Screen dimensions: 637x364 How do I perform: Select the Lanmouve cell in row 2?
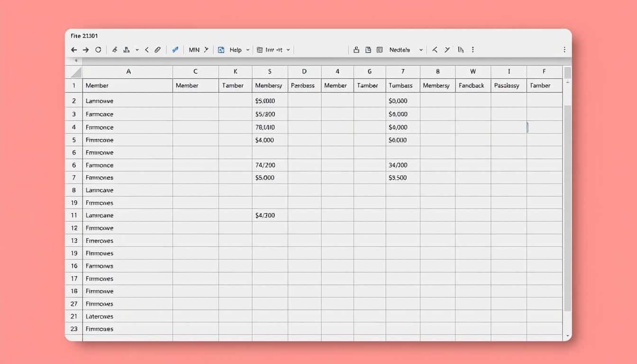[x=128, y=101]
